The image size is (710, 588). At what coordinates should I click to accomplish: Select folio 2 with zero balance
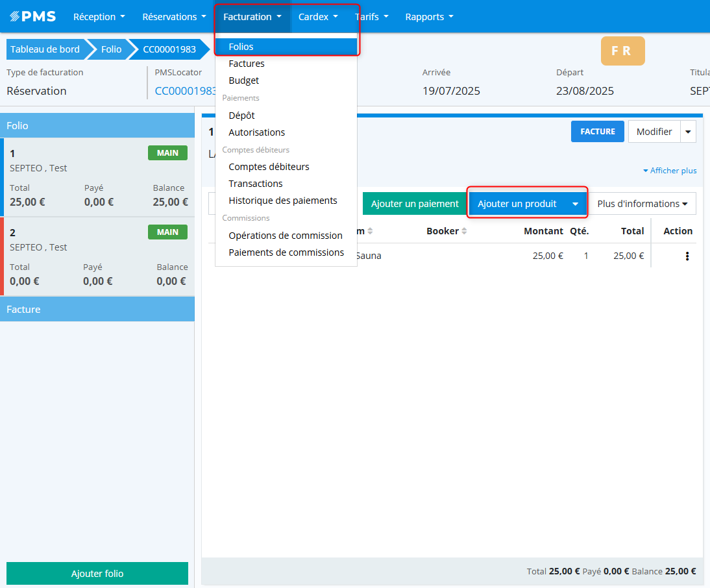[99, 256]
